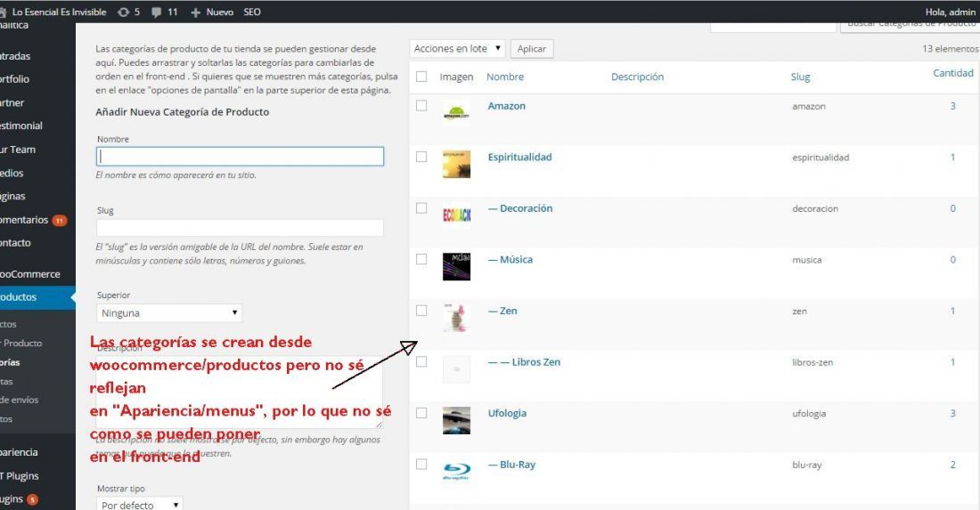
Task: Click the Aplicar button
Action: [532, 49]
